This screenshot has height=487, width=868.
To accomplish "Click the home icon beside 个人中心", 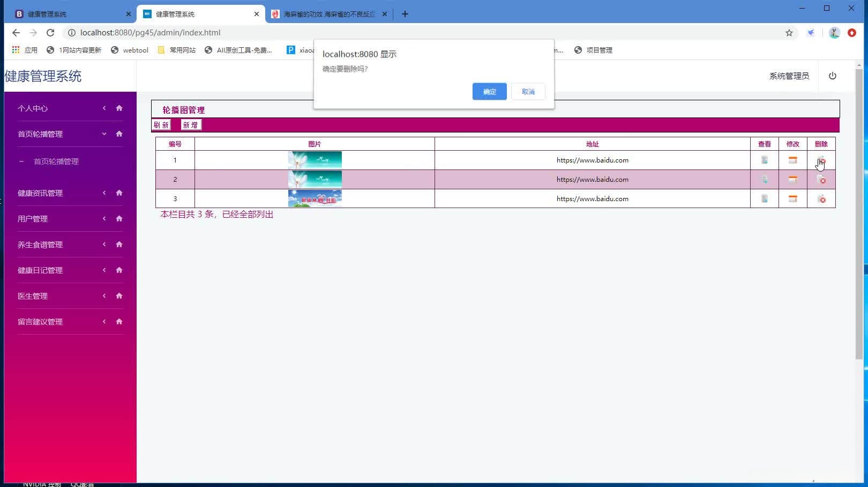I will click(119, 108).
